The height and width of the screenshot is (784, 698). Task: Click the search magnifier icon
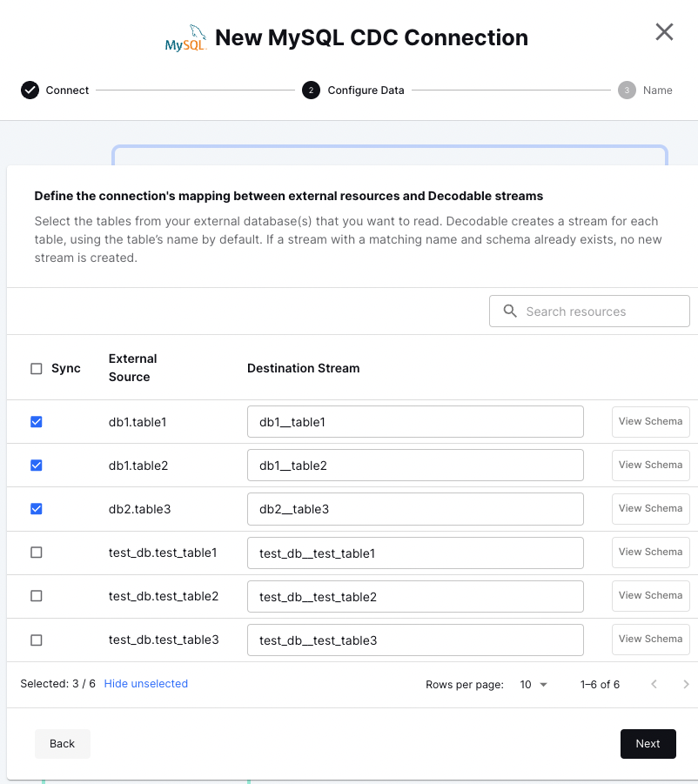[510, 311]
